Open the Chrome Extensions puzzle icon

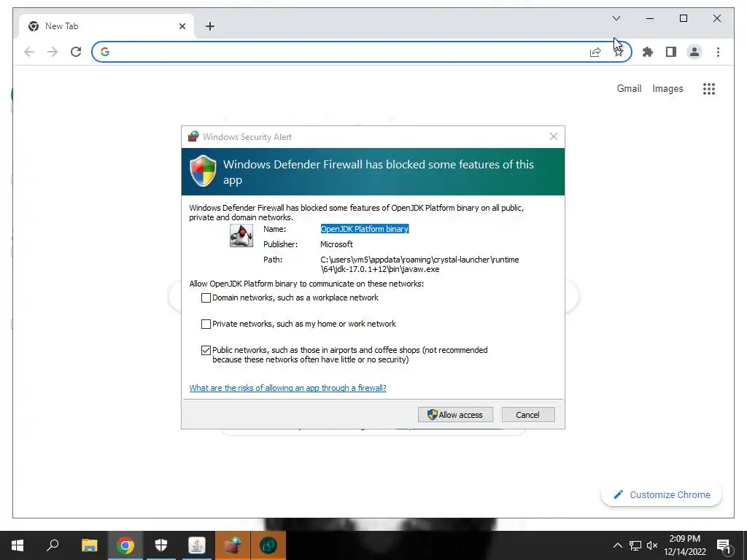648,52
